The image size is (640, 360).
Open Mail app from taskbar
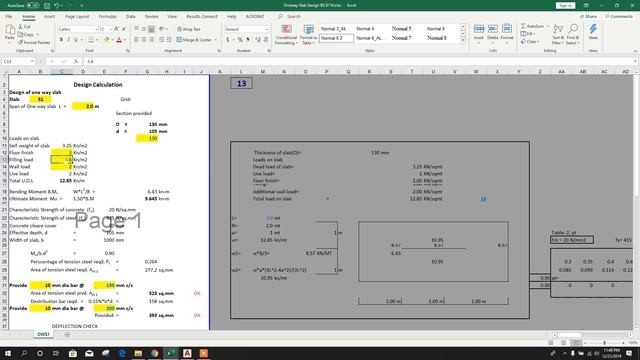click(x=89, y=353)
